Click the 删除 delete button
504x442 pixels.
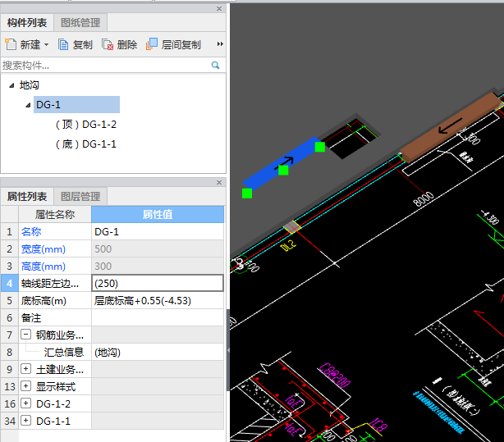[120, 44]
